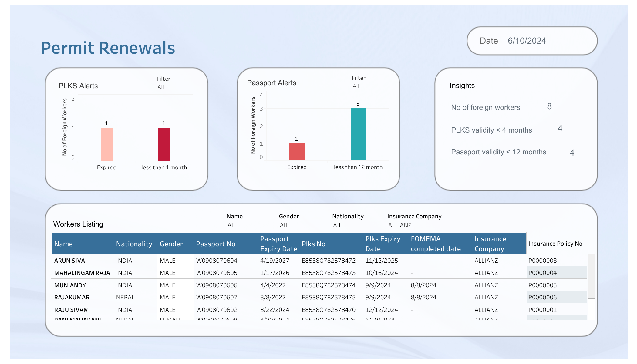Click insurance policy number P0000001
637x364 pixels.
point(542,310)
